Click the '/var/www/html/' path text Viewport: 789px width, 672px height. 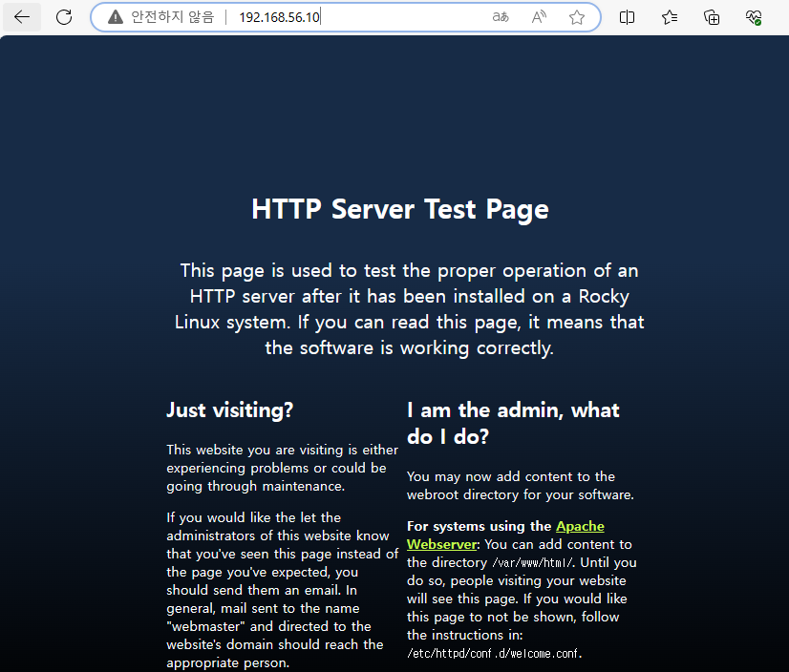point(533,563)
